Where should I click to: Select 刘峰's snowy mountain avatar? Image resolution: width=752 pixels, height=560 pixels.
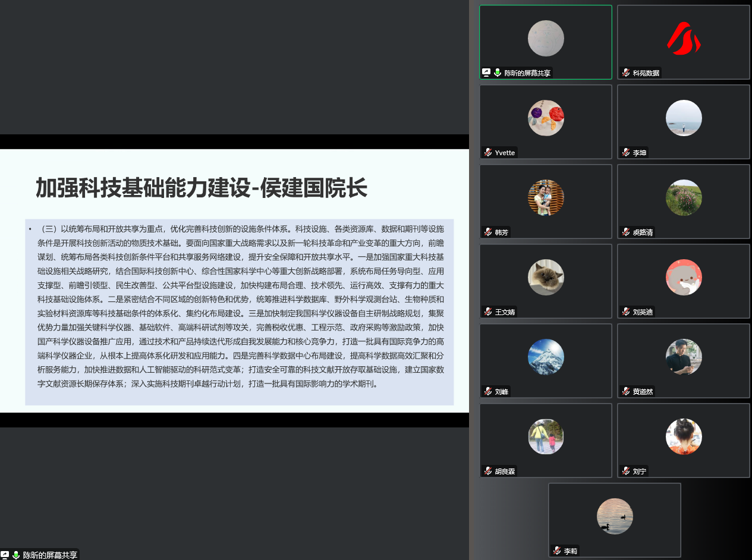click(546, 357)
